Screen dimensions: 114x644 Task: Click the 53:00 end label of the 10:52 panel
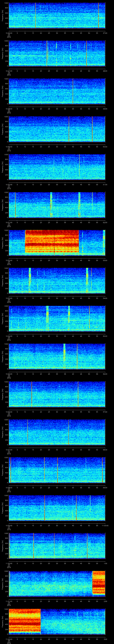pyautogui.click(x=105, y=260)
